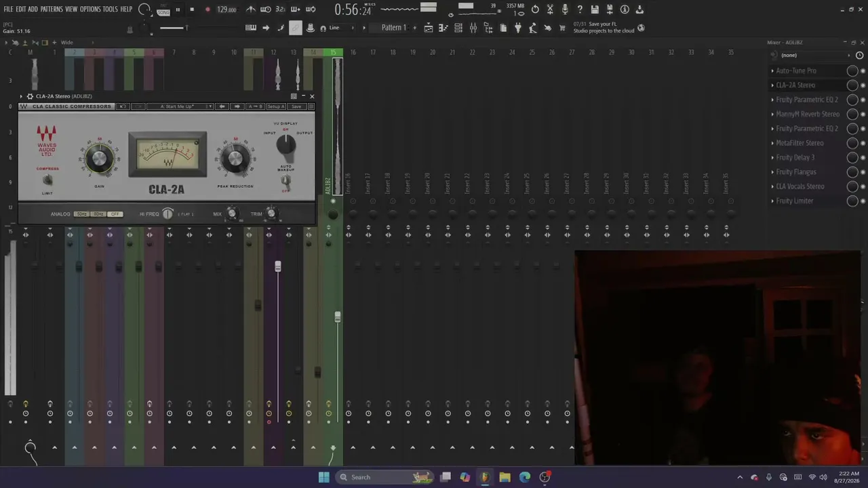Load previous preset with left arrow
The image size is (868, 488).
tap(222, 106)
